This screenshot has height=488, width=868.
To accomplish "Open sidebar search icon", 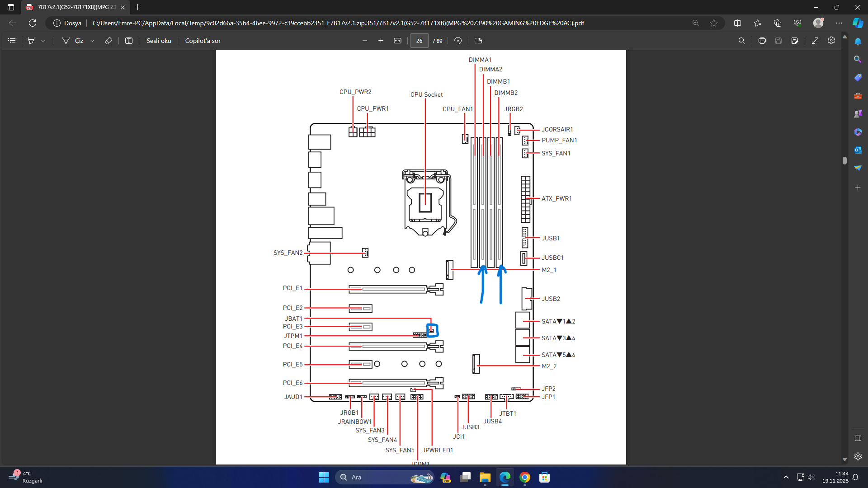I will (x=858, y=59).
